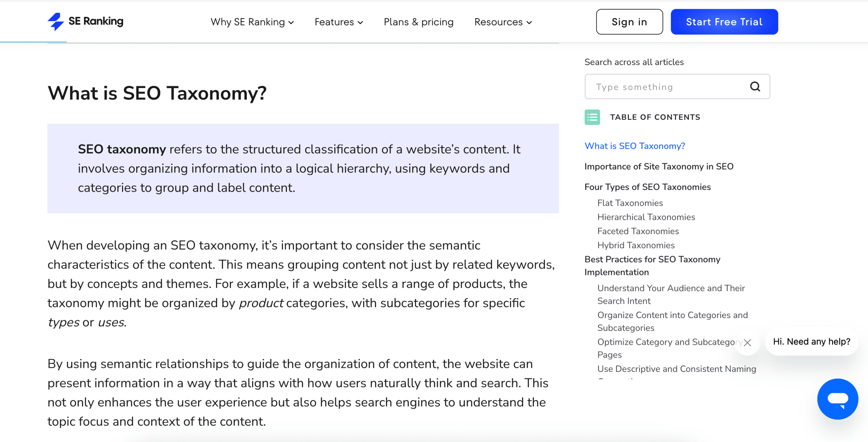The width and height of the screenshot is (868, 442).
Task: Open Organize Content into Categories and Subcategories
Action: [672, 321]
